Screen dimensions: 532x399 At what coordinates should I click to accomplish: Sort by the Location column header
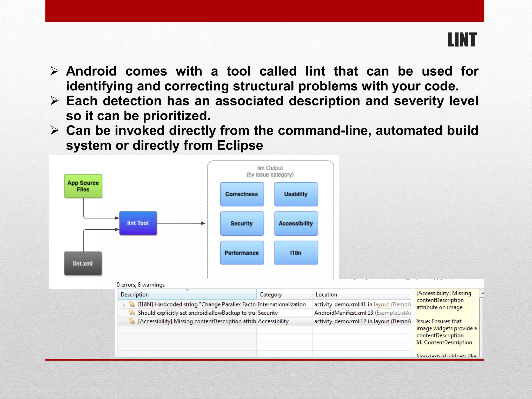pos(362,295)
